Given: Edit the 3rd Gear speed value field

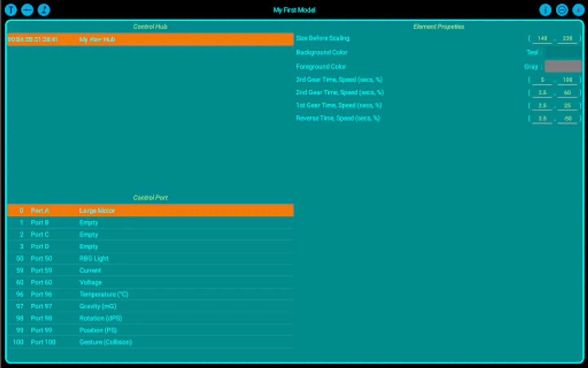Looking at the screenshot, I should tap(568, 79).
